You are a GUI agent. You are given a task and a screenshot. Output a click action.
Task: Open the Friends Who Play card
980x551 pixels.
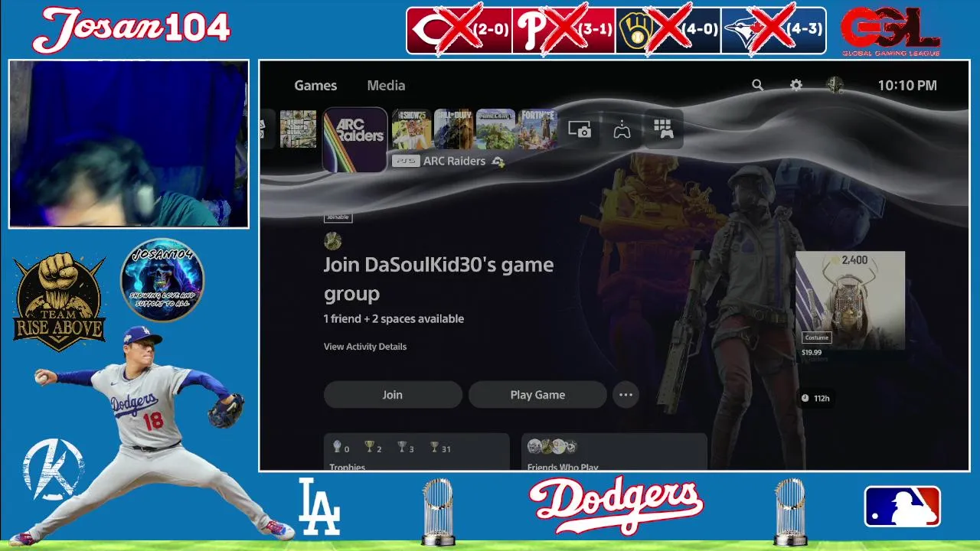click(614, 452)
